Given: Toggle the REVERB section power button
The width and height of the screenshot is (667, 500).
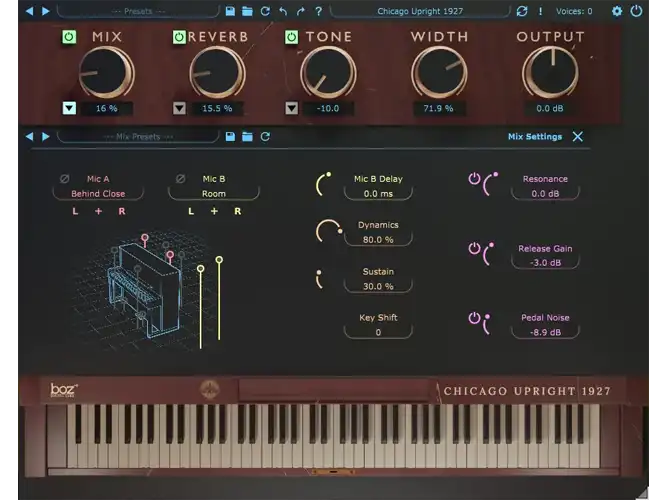Looking at the screenshot, I should 179,37.
